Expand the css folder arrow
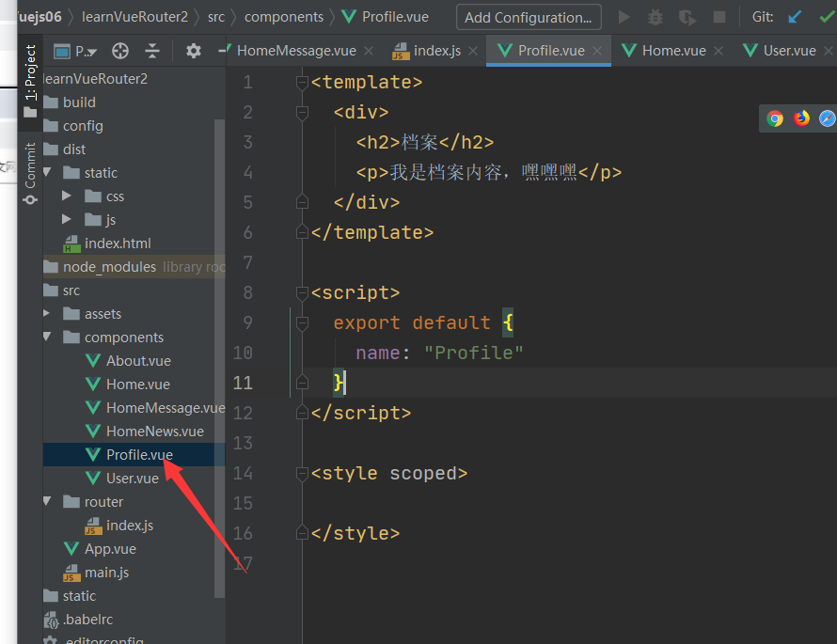837x644 pixels. [66, 196]
